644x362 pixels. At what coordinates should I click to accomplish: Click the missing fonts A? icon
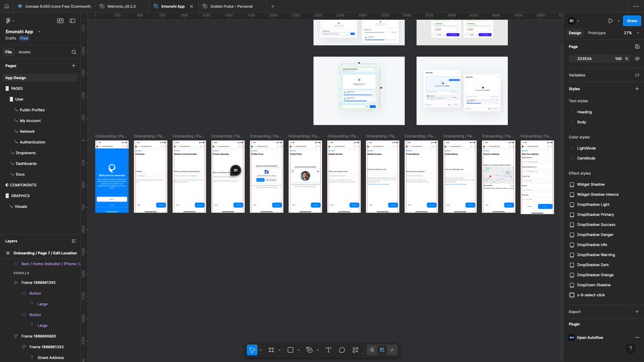pos(60,21)
